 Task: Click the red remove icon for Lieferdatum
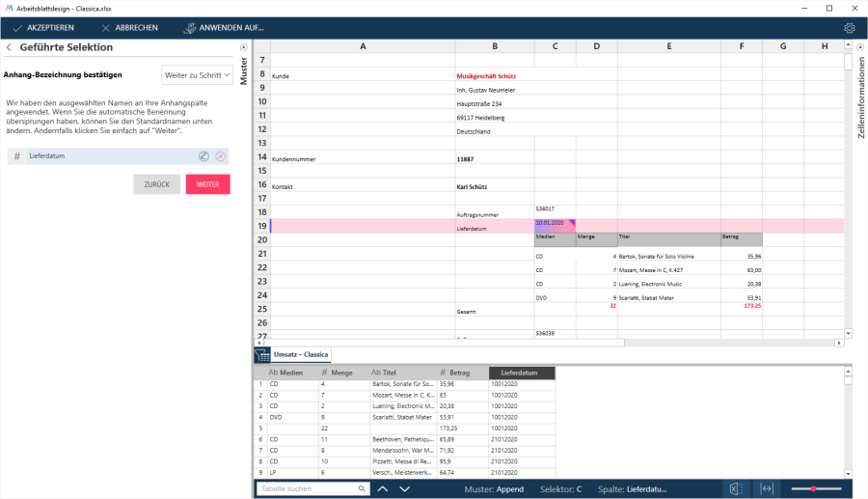tap(220, 156)
